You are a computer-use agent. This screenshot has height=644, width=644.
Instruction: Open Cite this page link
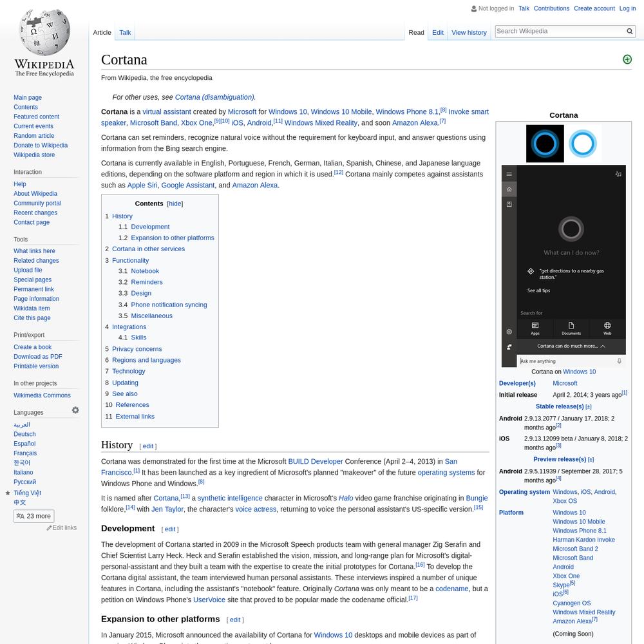[32, 318]
